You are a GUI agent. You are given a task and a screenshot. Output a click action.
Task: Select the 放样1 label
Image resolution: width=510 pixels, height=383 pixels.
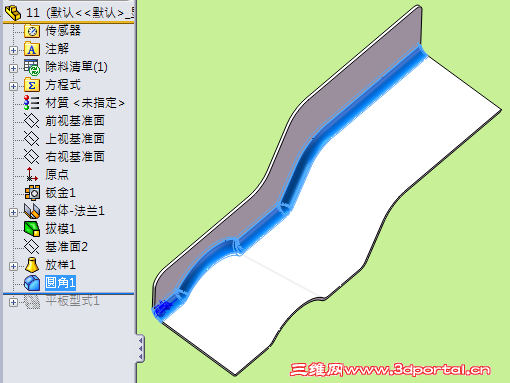(60, 265)
